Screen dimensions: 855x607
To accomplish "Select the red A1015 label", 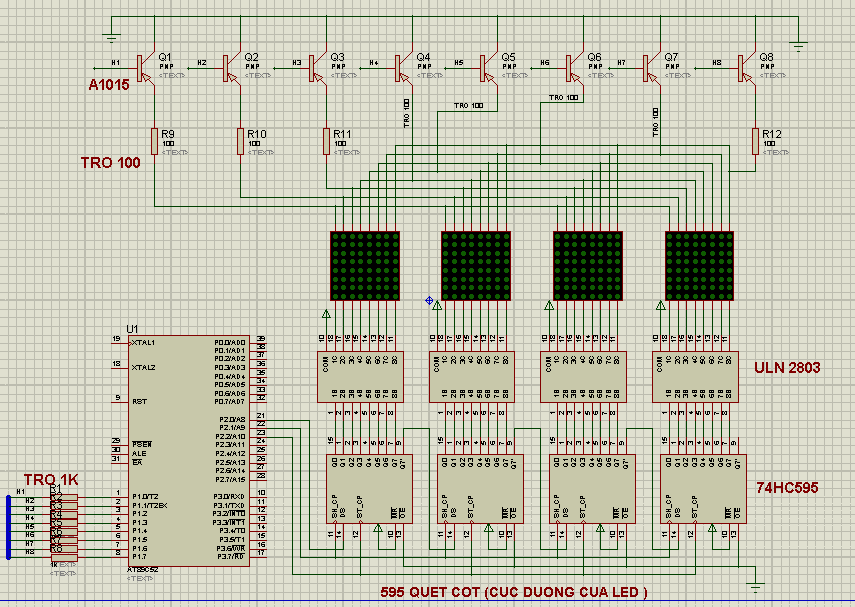I will (x=109, y=85).
